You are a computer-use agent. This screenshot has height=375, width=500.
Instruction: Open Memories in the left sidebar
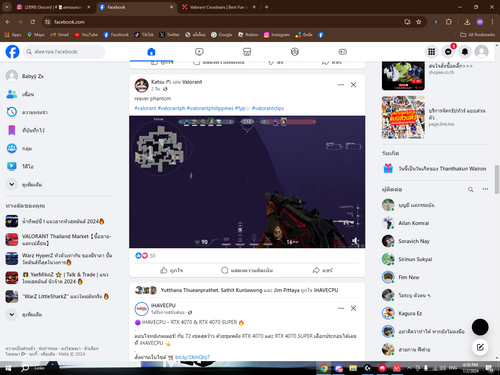click(59, 112)
